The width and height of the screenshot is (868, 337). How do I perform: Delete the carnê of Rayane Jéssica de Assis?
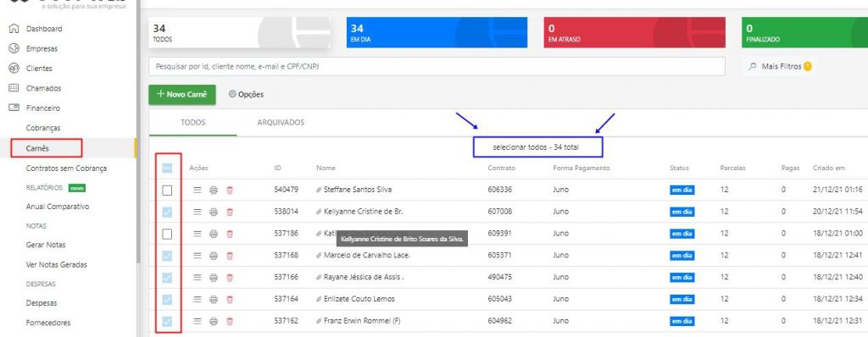point(230,277)
